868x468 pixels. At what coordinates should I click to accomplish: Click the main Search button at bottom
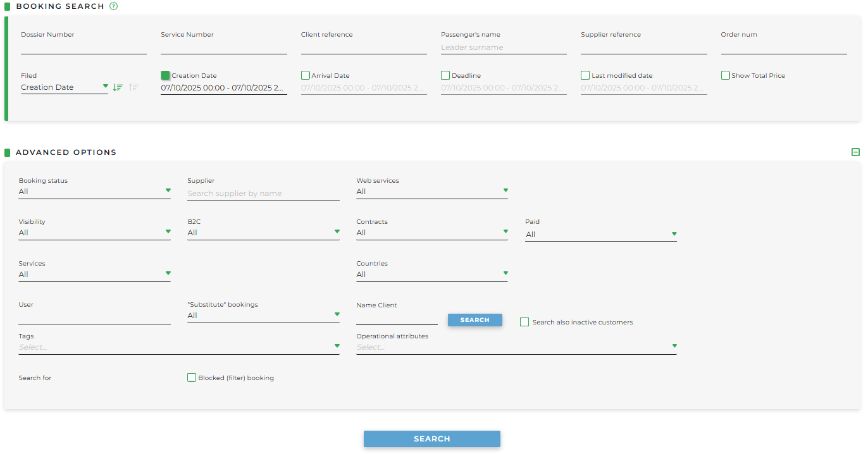pyautogui.click(x=431, y=439)
